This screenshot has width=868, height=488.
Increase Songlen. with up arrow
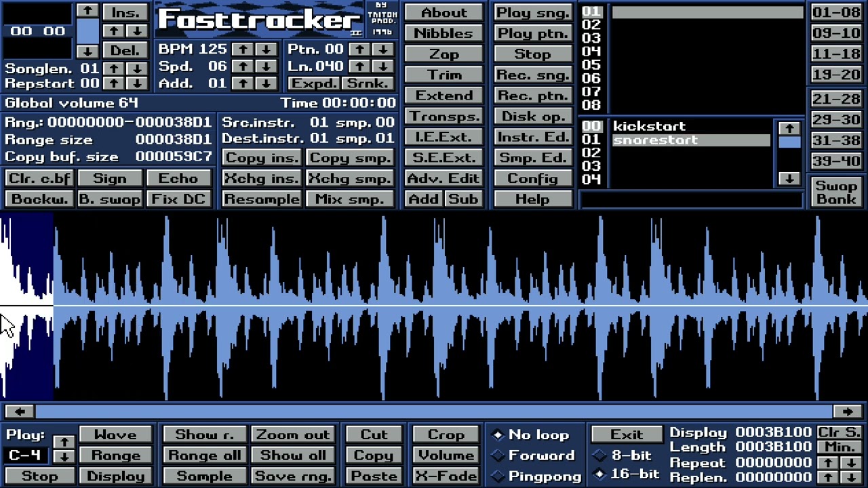[114, 68]
